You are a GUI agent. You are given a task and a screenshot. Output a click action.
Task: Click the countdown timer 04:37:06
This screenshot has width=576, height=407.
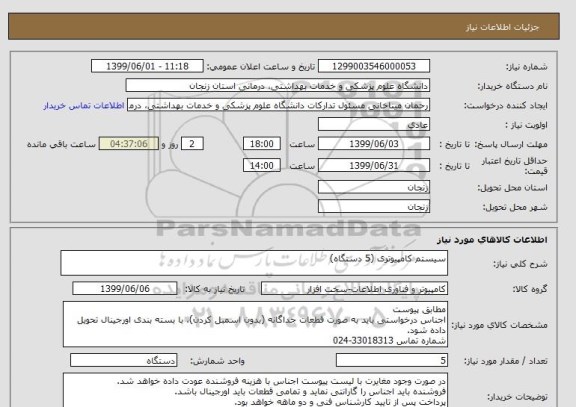click(129, 144)
